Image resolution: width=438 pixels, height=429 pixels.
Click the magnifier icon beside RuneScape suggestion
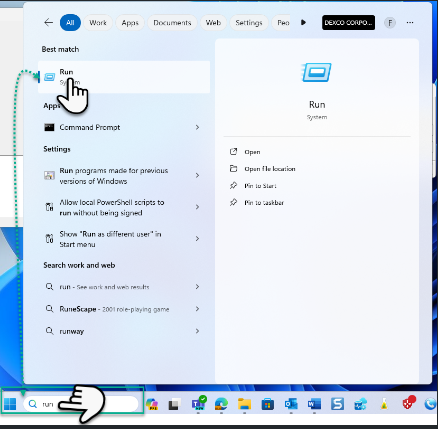click(x=49, y=309)
